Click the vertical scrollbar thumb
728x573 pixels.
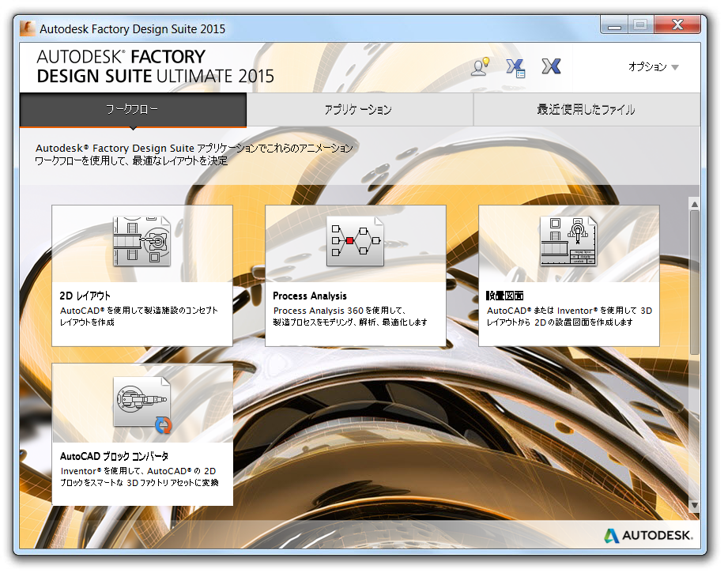695,283
